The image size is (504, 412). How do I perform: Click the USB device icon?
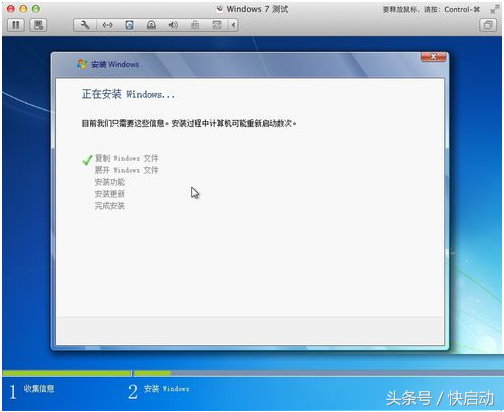pos(195,25)
